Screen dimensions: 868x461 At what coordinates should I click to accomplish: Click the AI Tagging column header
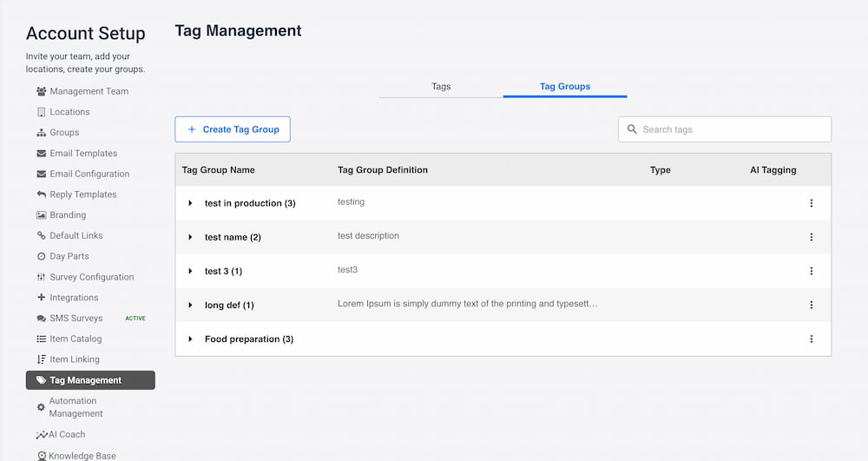tap(773, 170)
